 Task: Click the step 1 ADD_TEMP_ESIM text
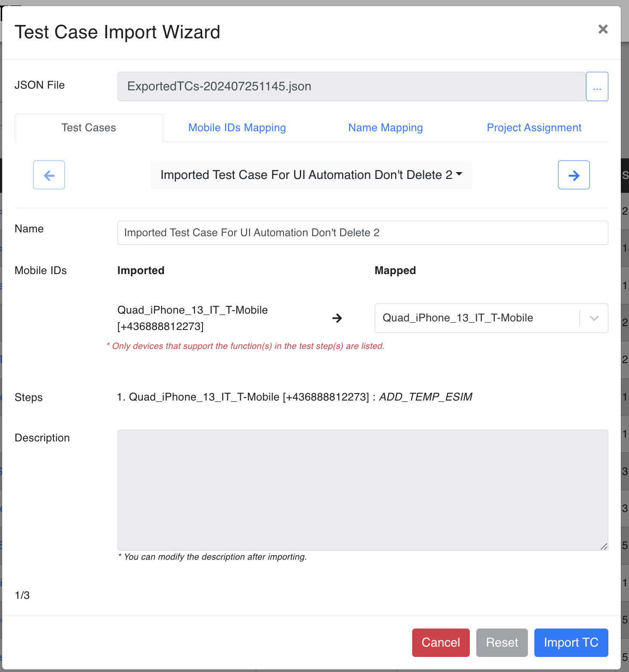click(x=425, y=397)
